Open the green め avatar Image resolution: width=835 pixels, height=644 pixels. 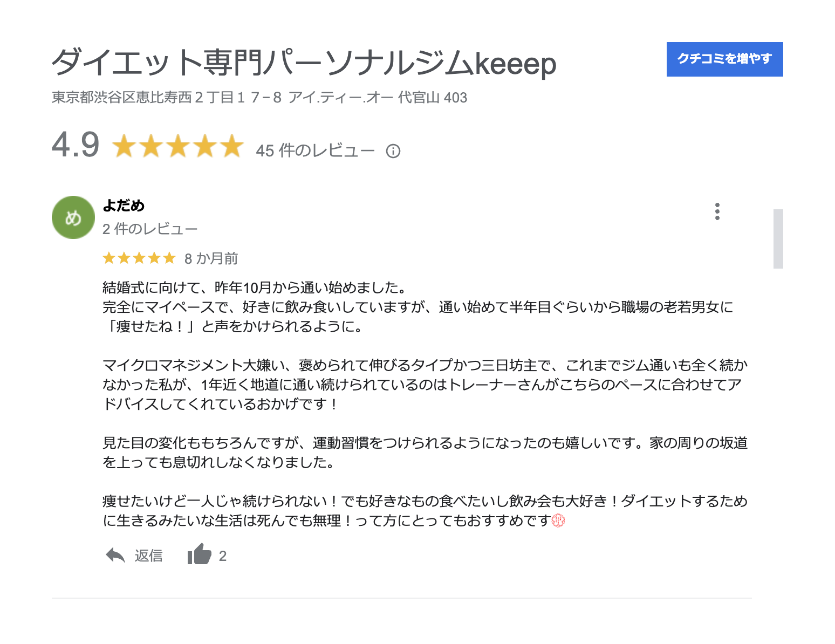(x=73, y=217)
